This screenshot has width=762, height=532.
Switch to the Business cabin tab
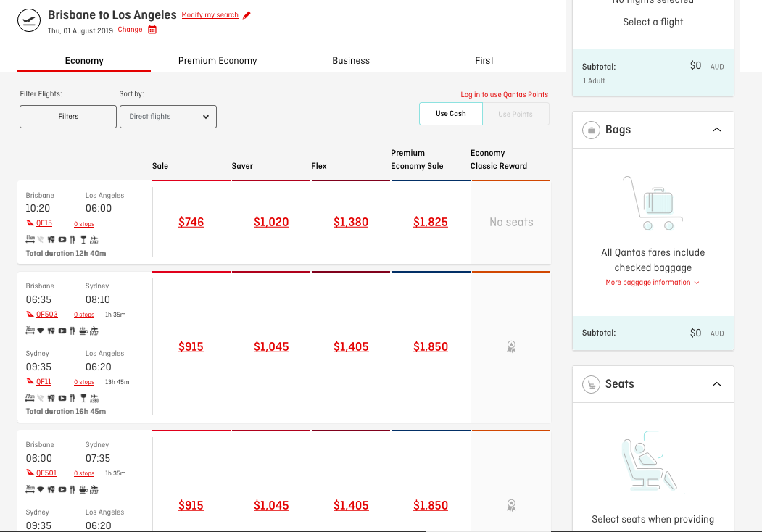351,61
